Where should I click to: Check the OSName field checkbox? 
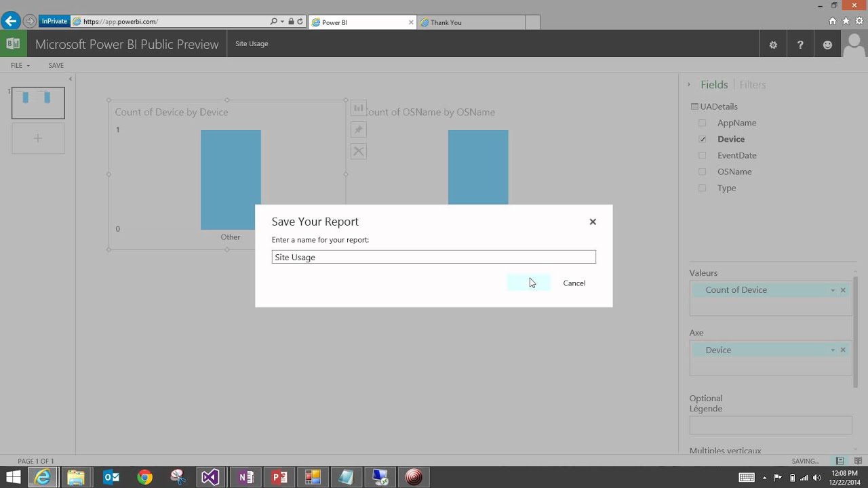tap(703, 171)
